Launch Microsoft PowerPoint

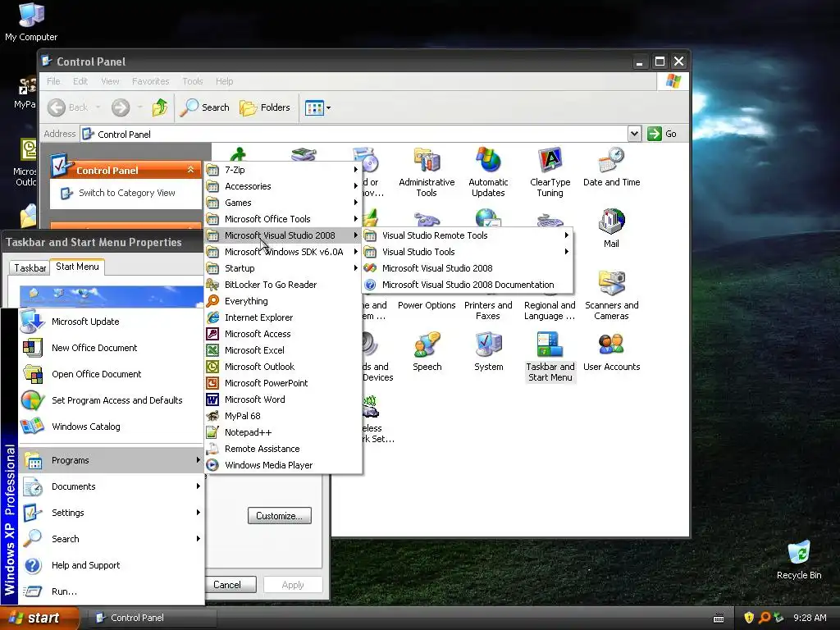click(x=283, y=383)
